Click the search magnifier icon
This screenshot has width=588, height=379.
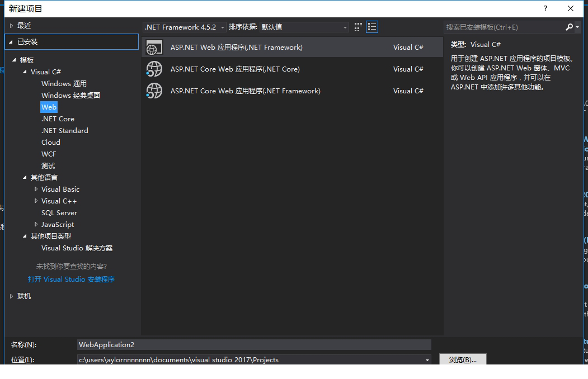tap(569, 27)
